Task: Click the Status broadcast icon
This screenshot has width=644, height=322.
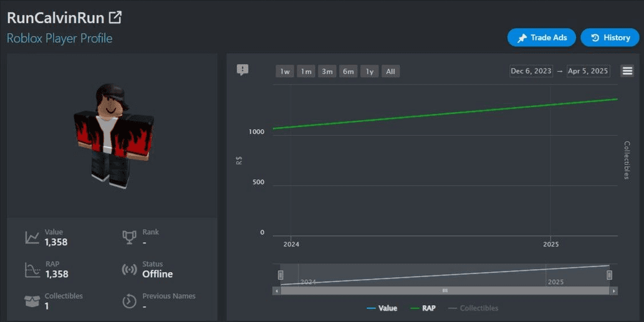Action: [x=130, y=270]
